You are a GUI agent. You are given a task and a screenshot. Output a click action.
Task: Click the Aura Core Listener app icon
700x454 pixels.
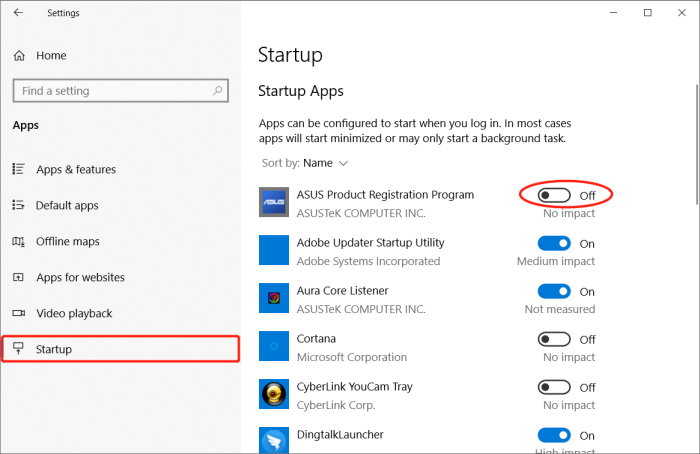pyautogui.click(x=274, y=298)
